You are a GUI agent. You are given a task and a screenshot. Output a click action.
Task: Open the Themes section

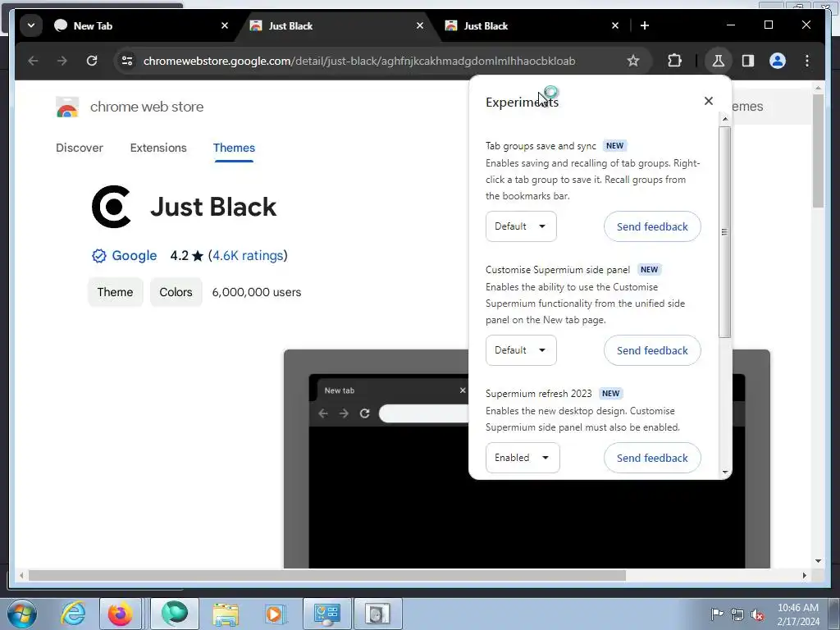(x=234, y=148)
